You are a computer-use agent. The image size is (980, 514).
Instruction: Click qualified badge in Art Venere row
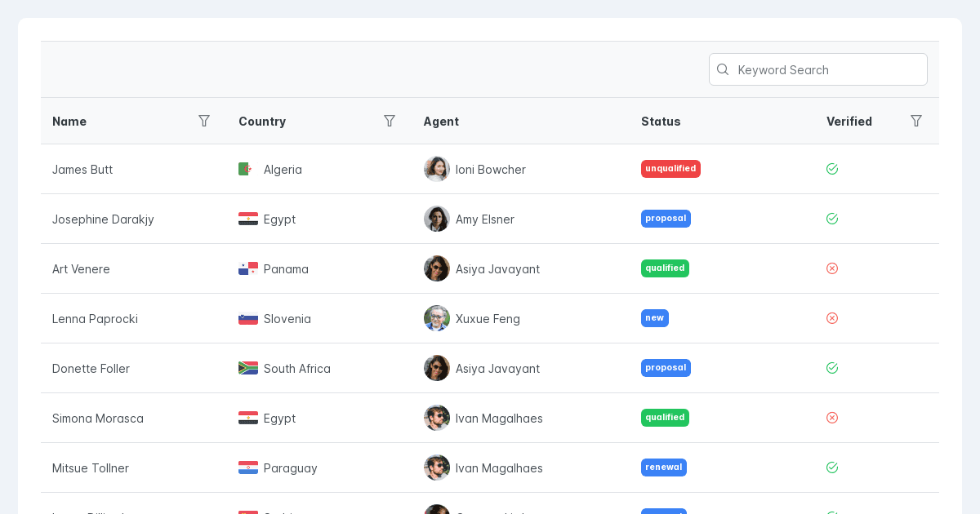(x=665, y=268)
